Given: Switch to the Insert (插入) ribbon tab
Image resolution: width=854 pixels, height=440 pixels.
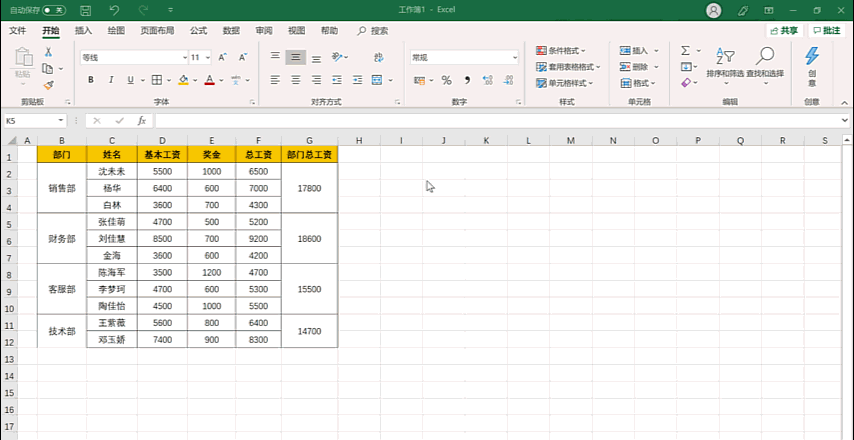Looking at the screenshot, I should [83, 31].
